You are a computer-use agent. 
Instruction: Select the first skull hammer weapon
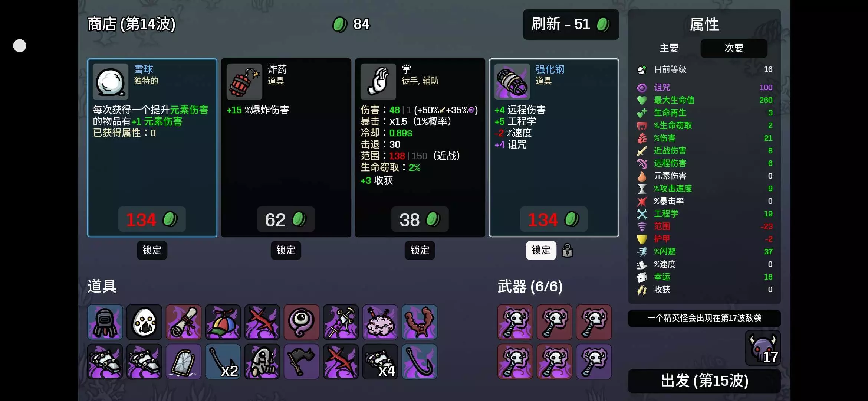tap(515, 322)
